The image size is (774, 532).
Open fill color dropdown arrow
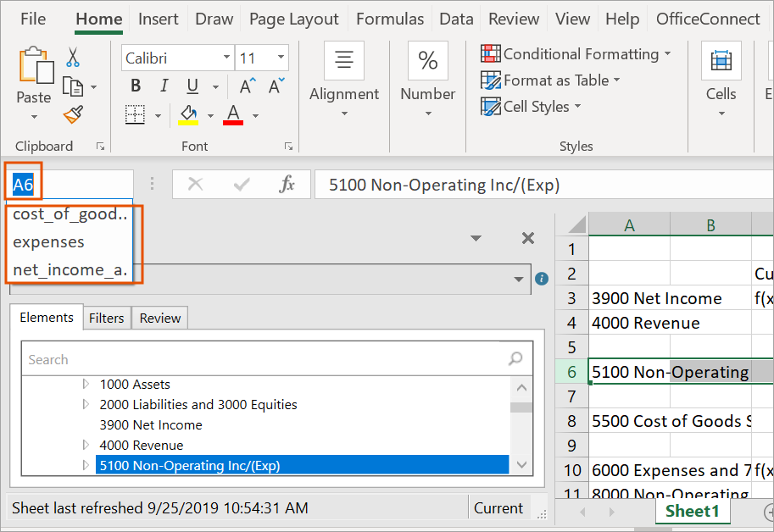coord(211,116)
